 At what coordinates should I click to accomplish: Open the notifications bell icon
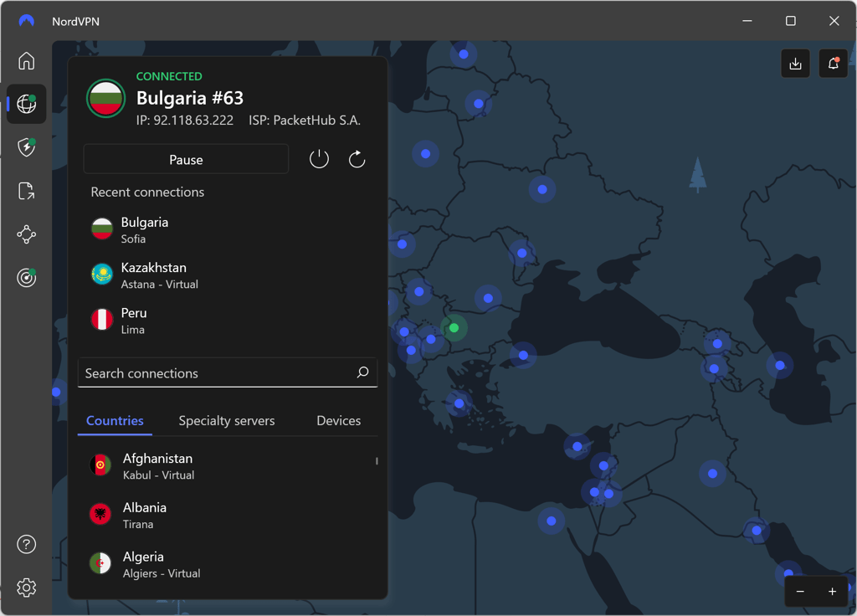pyautogui.click(x=833, y=64)
